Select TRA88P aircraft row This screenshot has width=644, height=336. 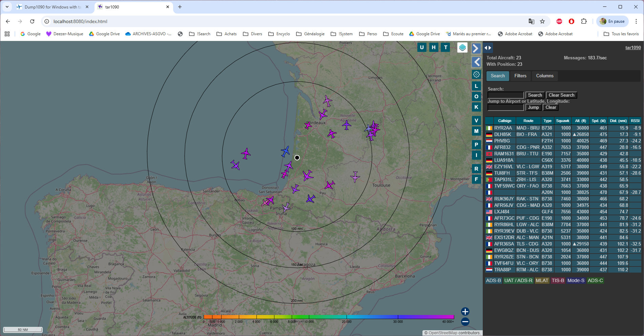tap(563, 270)
